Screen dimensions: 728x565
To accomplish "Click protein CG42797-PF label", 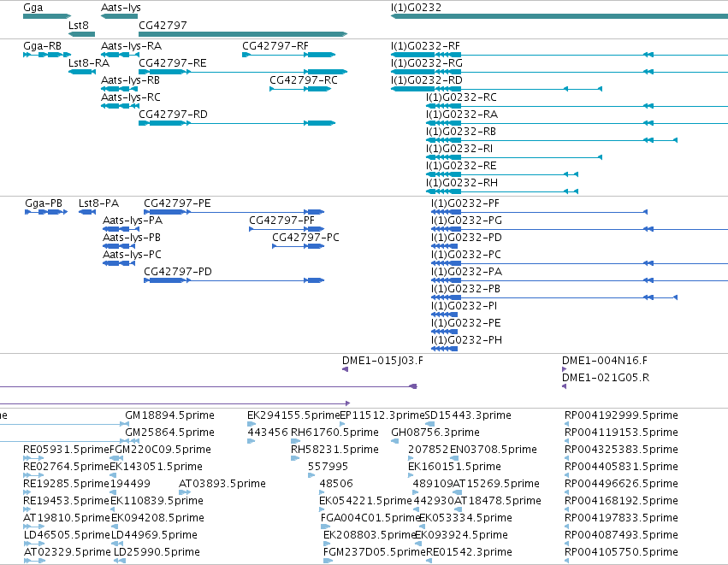I will [281, 221].
